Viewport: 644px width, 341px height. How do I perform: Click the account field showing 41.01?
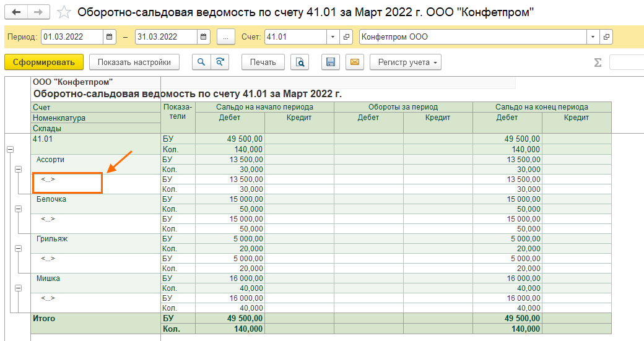(x=296, y=37)
